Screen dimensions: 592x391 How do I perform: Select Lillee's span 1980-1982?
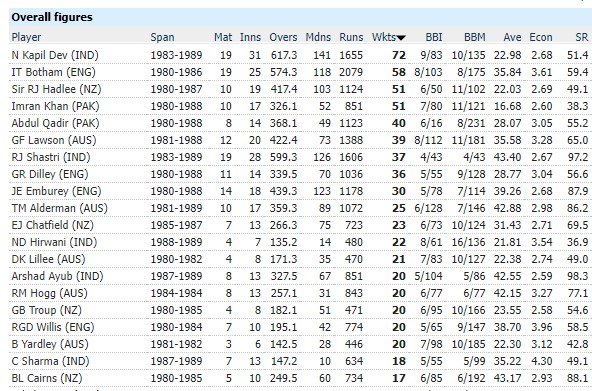click(176, 259)
